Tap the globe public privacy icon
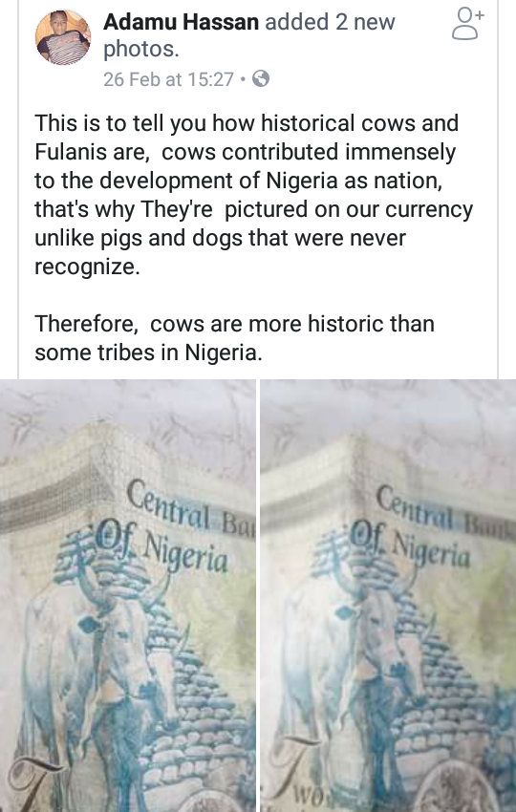 click(x=261, y=78)
